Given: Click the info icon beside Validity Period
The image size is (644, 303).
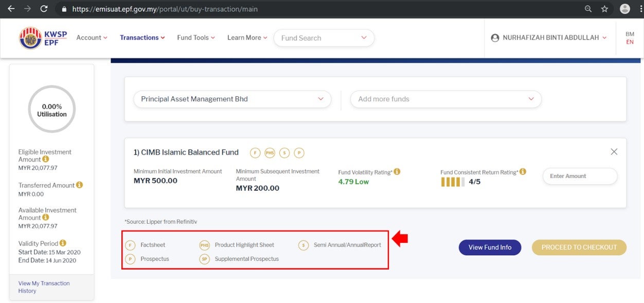Looking at the screenshot, I should click(x=63, y=243).
